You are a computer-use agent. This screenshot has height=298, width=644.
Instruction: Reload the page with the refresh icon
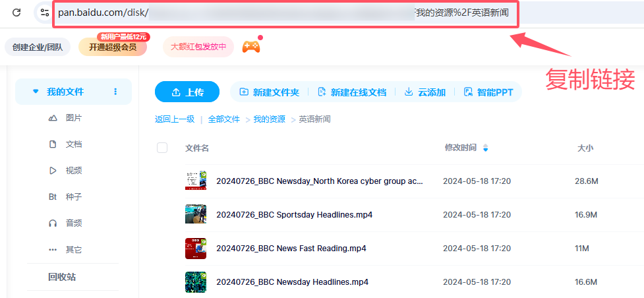(x=16, y=13)
